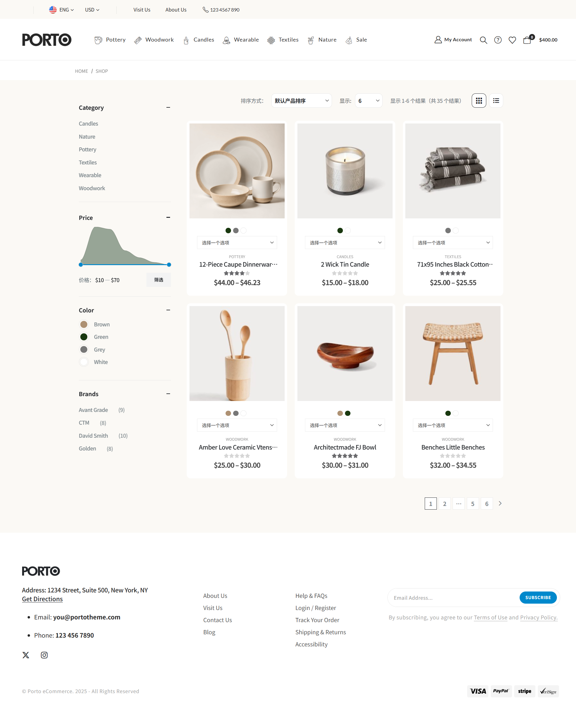Open the X social icon in footer
The image size is (576, 728).
[x=26, y=655]
